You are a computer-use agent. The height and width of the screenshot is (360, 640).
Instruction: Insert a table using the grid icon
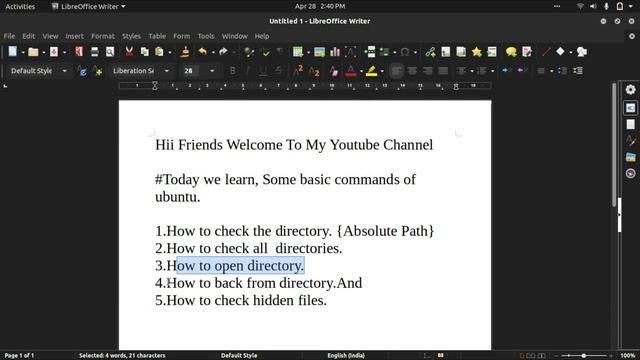click(x=298, y=52)
